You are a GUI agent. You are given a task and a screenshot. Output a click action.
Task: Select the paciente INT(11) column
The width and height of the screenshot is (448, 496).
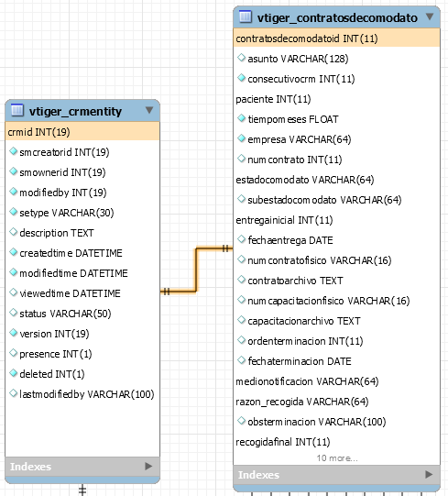tap(337, 99)
